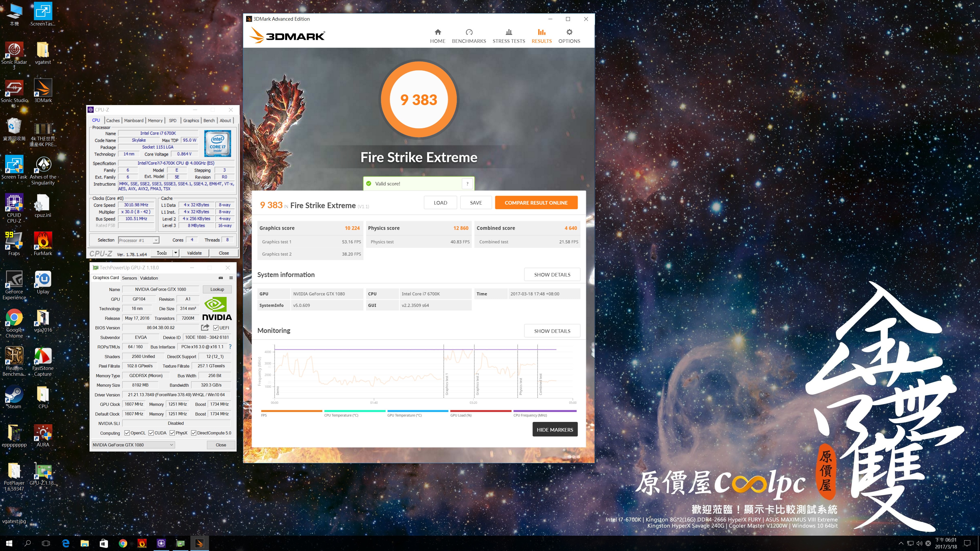Open STRESS TESTS in 3DMark

coord(509,36)
